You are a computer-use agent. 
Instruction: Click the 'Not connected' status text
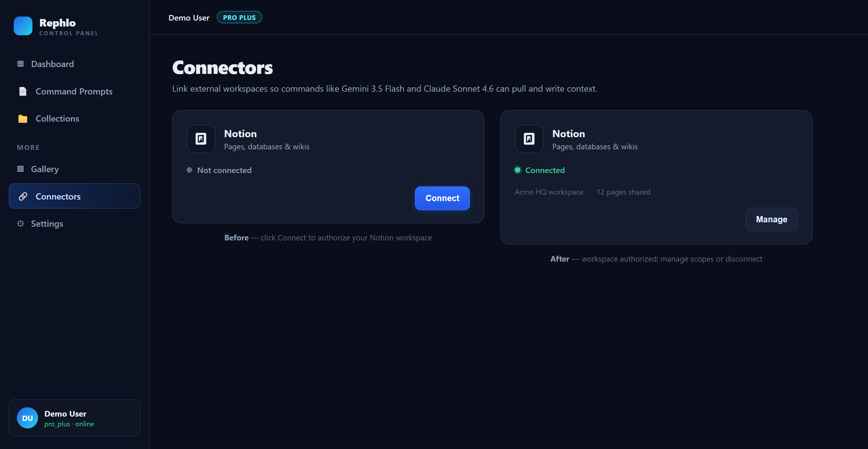click(x=224, y=170)
